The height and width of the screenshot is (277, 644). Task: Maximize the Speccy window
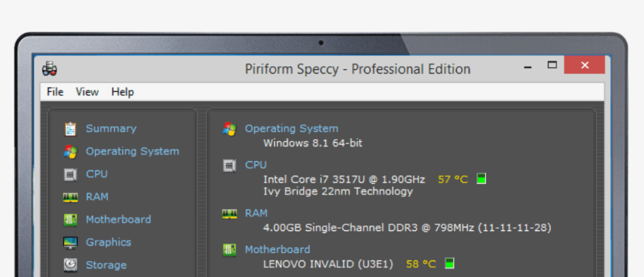552,65
